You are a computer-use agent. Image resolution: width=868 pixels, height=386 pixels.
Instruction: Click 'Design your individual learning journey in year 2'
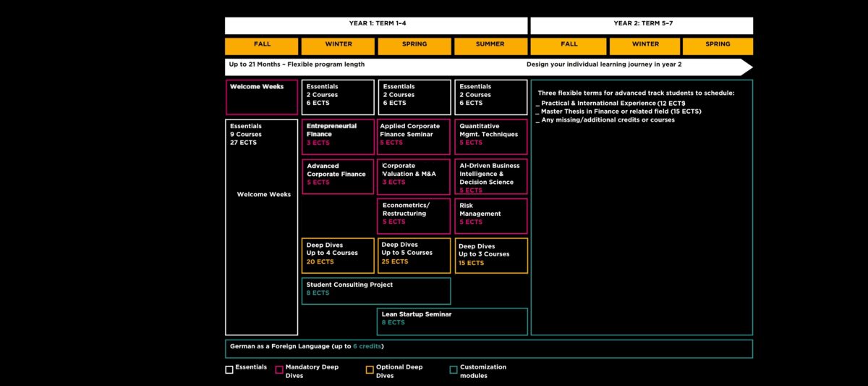[604, 64]
